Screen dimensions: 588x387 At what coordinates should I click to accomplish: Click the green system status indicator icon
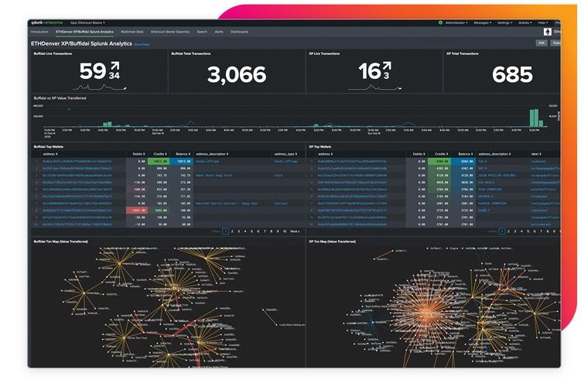point(440,23)
